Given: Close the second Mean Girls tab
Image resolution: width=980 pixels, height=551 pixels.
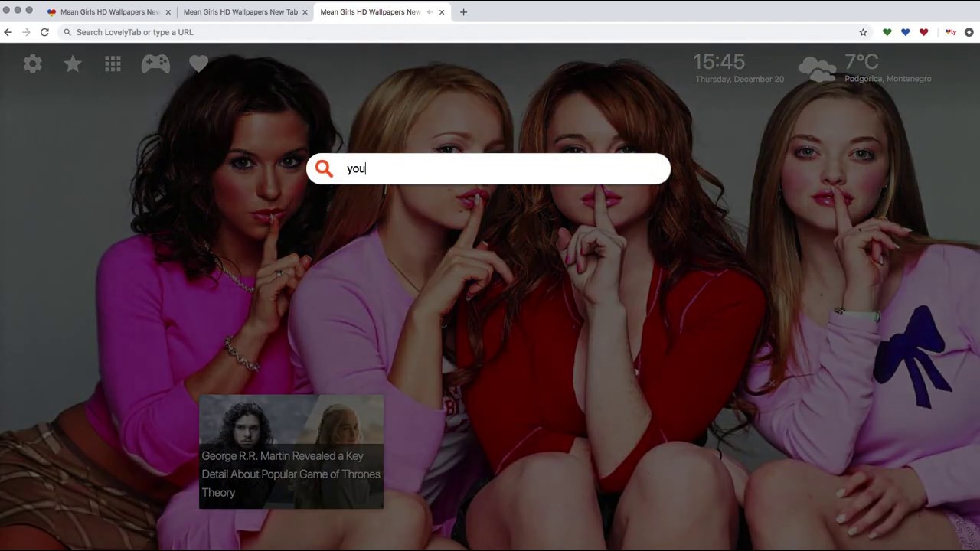Looking at the screenshot, I should 305,12.
